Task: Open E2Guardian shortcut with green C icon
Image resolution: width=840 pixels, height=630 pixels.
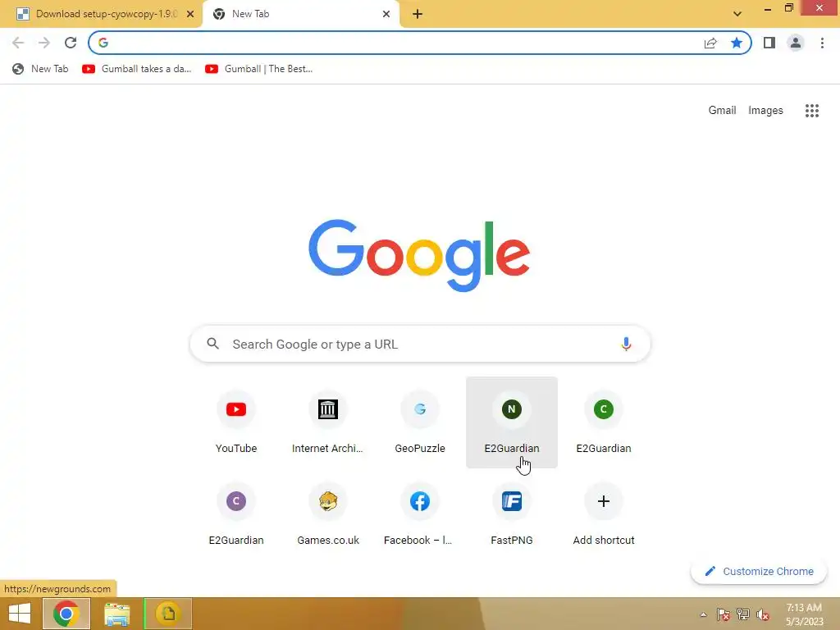Action: coord(603,422)
